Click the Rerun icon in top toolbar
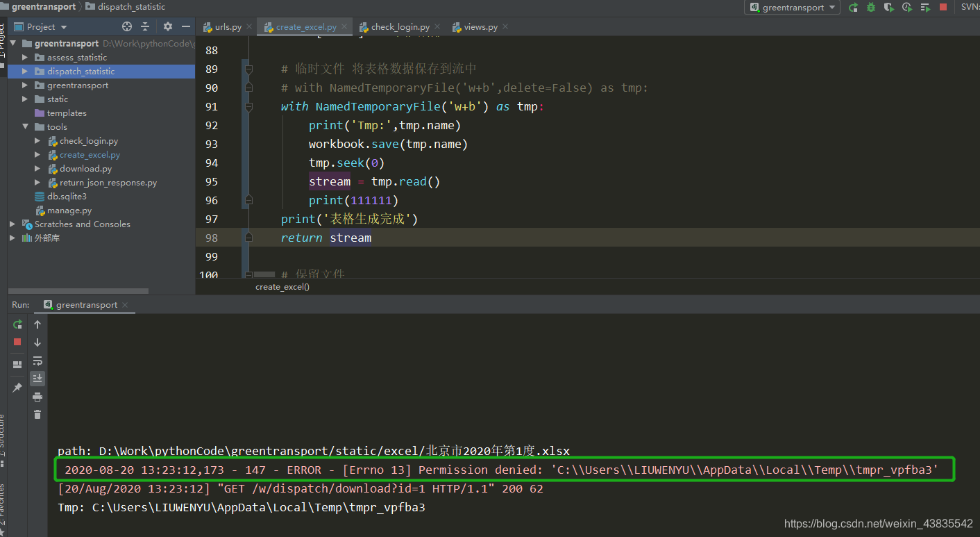Image resolution: width=980 pixels, height=537 pixels. [853, 7]
